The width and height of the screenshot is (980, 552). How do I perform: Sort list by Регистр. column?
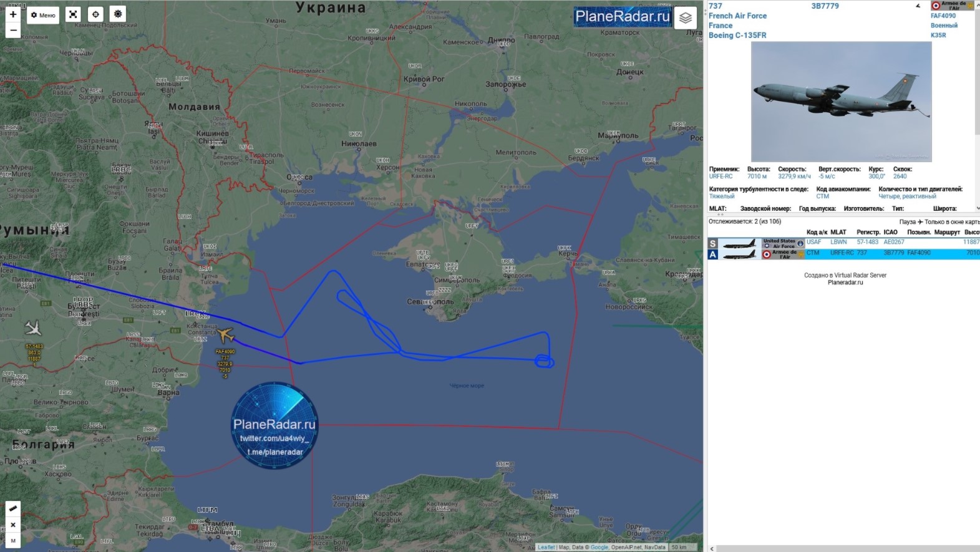tap(868, 232)
